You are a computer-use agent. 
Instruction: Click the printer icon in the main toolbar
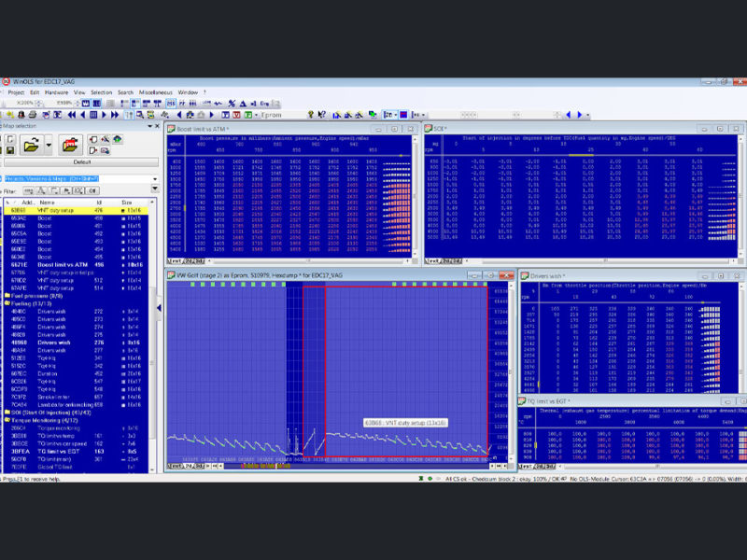(x=33, y=114)
